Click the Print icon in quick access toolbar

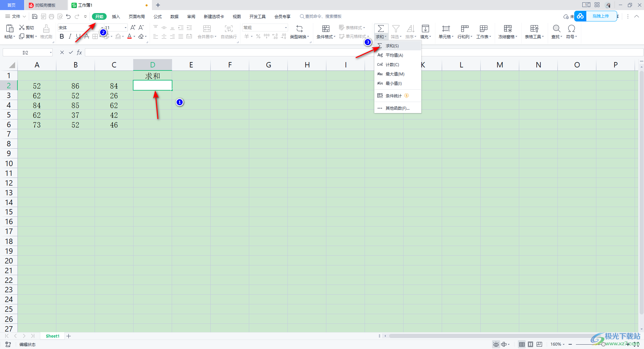click(51, 16)
